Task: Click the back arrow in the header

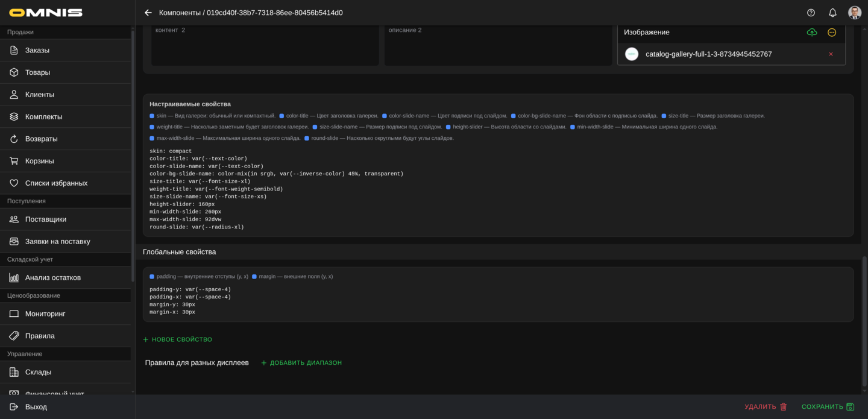Action: coord(148,13)
